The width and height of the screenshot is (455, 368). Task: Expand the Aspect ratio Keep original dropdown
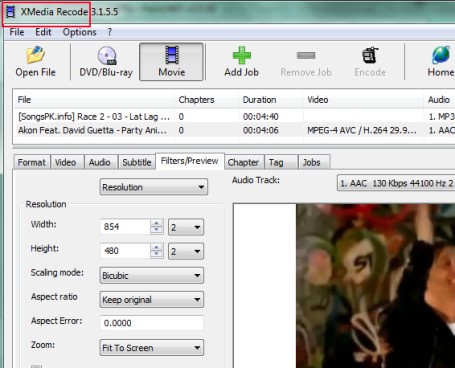[152, 299]
